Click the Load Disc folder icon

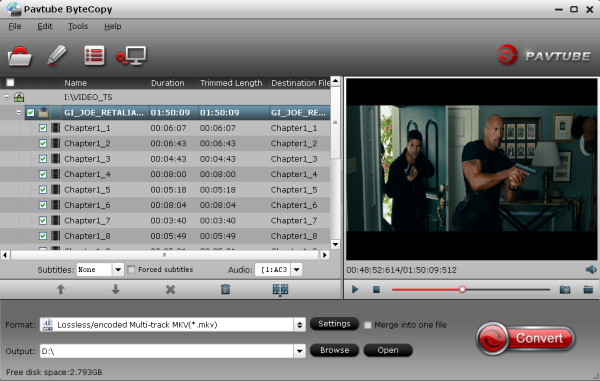coord(20,56)
